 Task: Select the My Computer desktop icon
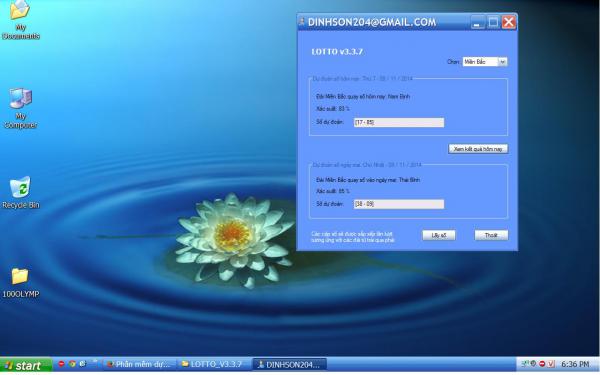click(x=21, y=108)
